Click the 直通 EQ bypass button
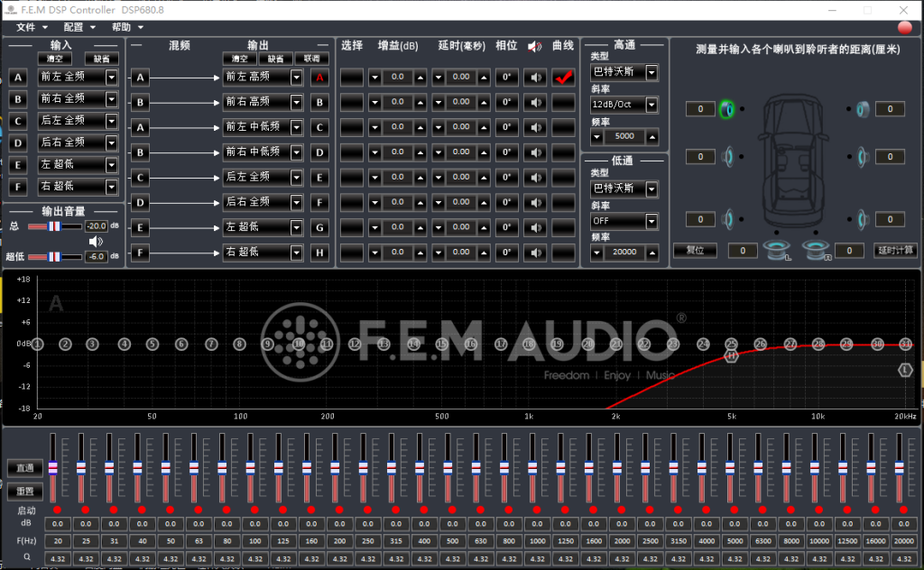 point(25,468)
